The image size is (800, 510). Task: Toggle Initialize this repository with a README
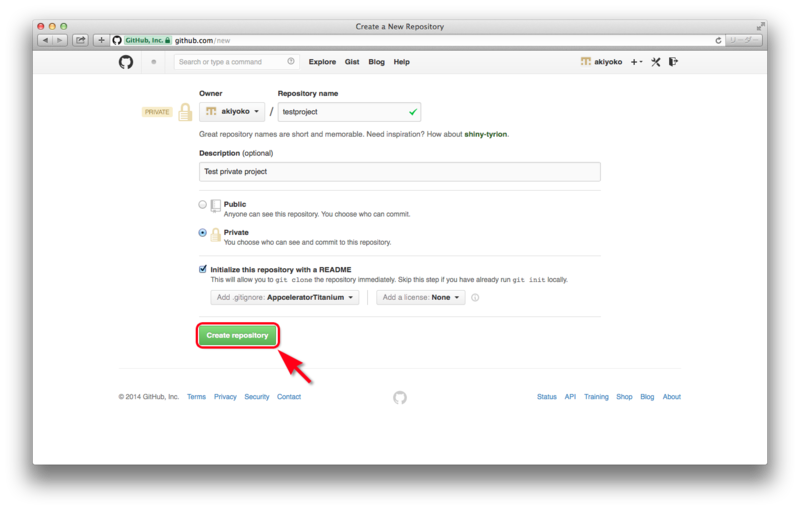[x=203, y=269]
